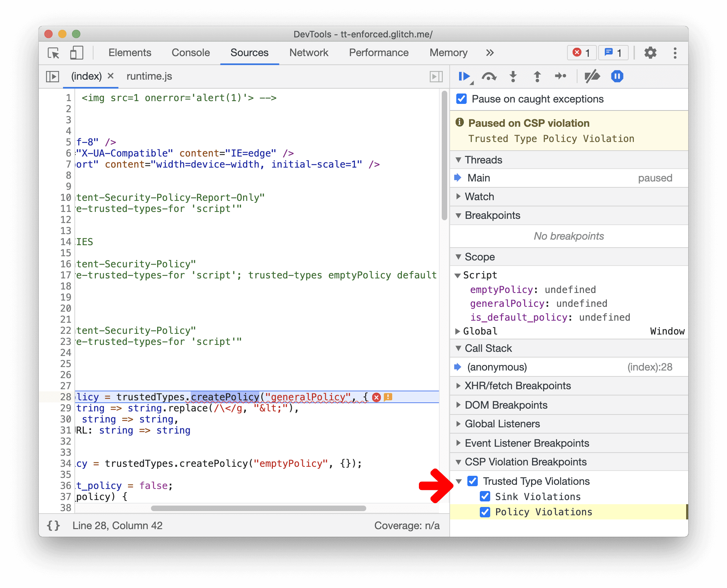The height and width of the screenshot is (588, 727).
Task: Select the Network tab in DevTools
Action: [308, 53]
